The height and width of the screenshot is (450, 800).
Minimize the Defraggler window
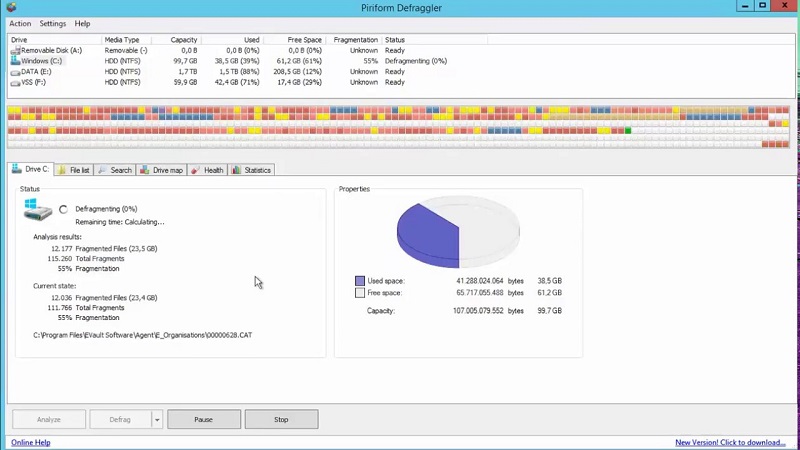(x=745, y=6)
